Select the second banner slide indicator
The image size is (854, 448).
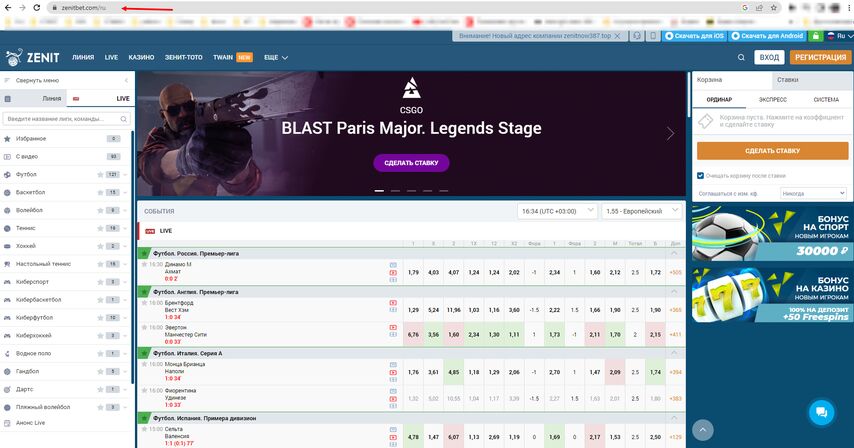[395, 191]
